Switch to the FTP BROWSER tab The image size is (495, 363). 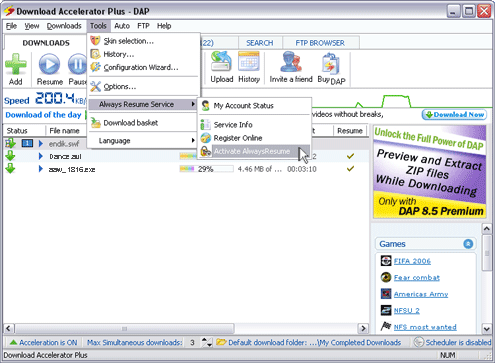(320, 43)
